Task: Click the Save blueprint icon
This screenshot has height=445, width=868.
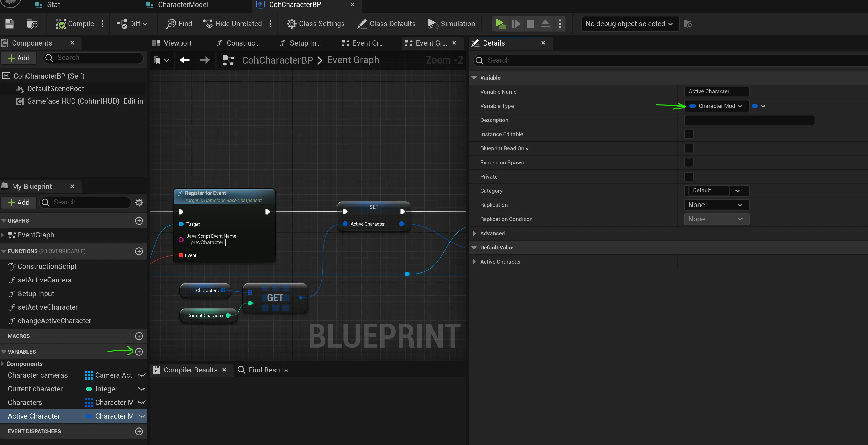Action: pos(9,24)
